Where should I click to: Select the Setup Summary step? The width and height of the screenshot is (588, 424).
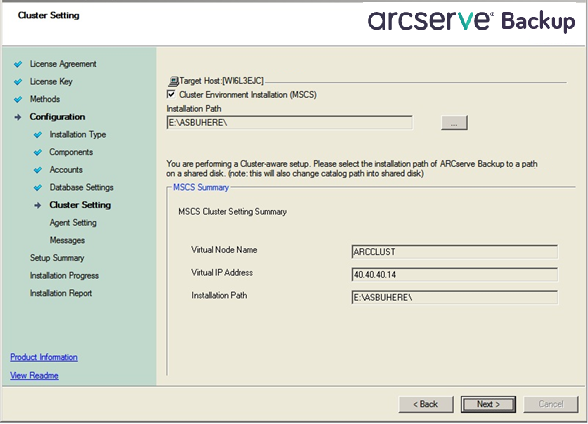57,258
